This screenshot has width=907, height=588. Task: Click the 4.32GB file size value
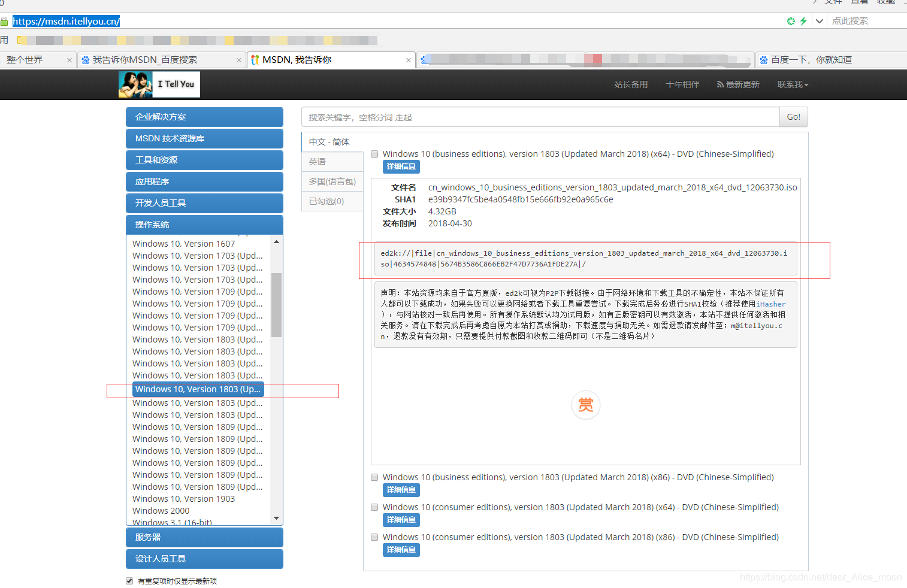point(442,211)
